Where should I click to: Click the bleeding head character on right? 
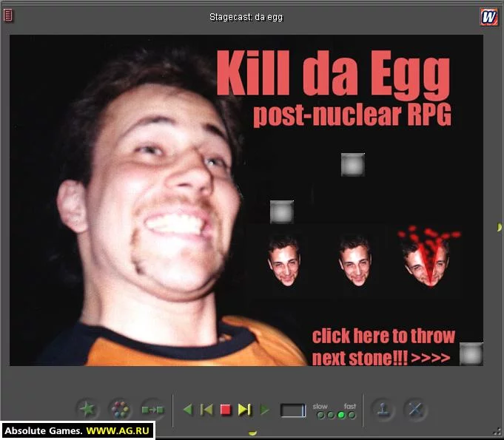tap(428, 257)
